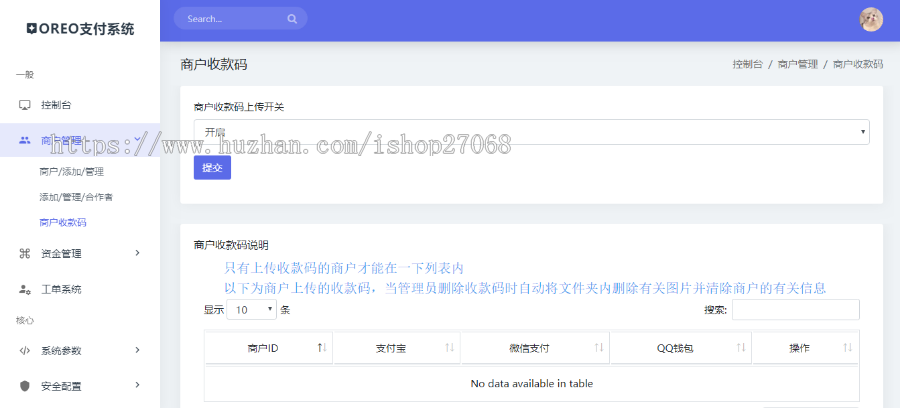Sort table by 操作 column
The width and height of the screenshot is (900, 408).
(x=806, y=348)
